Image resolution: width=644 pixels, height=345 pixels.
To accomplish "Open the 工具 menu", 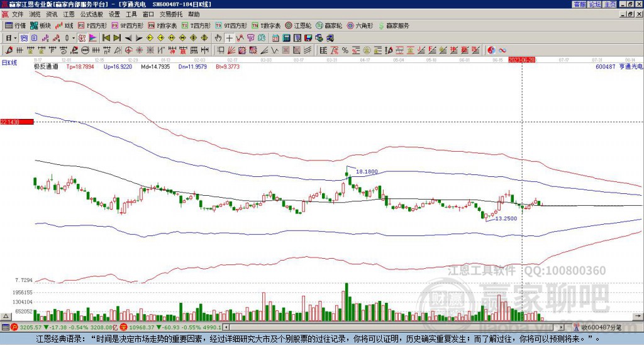I will pos(131,14).
